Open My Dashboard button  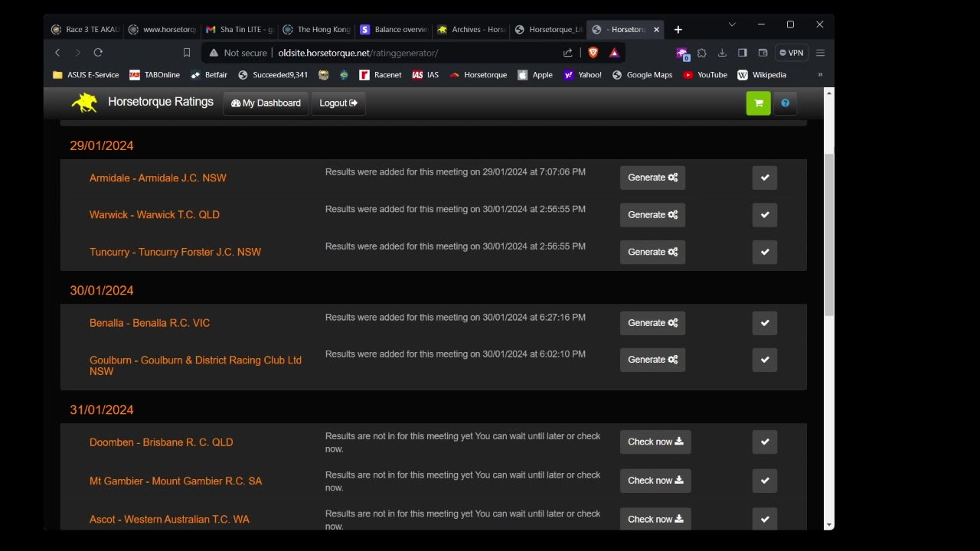[266, 103]
